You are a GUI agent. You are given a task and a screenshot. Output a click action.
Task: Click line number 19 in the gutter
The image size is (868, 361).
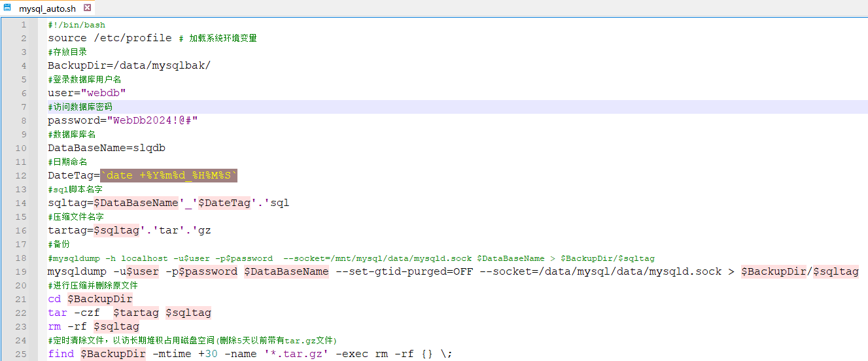(24, 272)
